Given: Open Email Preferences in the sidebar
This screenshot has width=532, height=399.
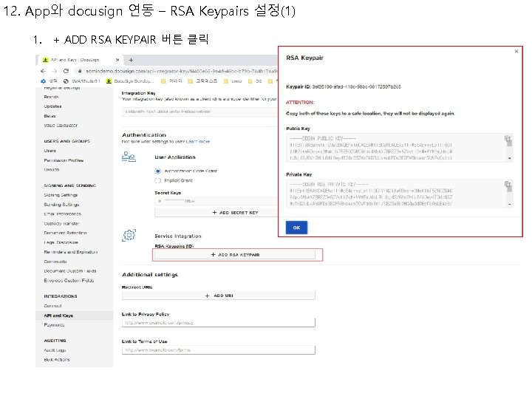Looking at the screenshot, I should pos(62,214).
